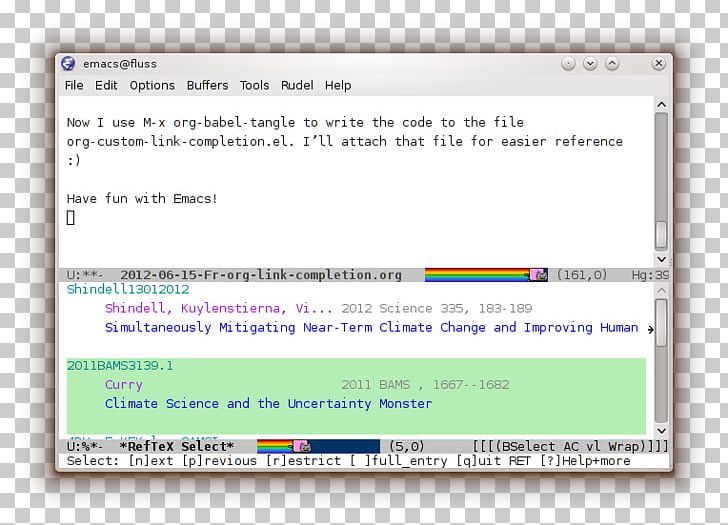728x525 pixels.
Task: Click the 'Hg:39' version control indicator
Action: [x=650, y=275]
